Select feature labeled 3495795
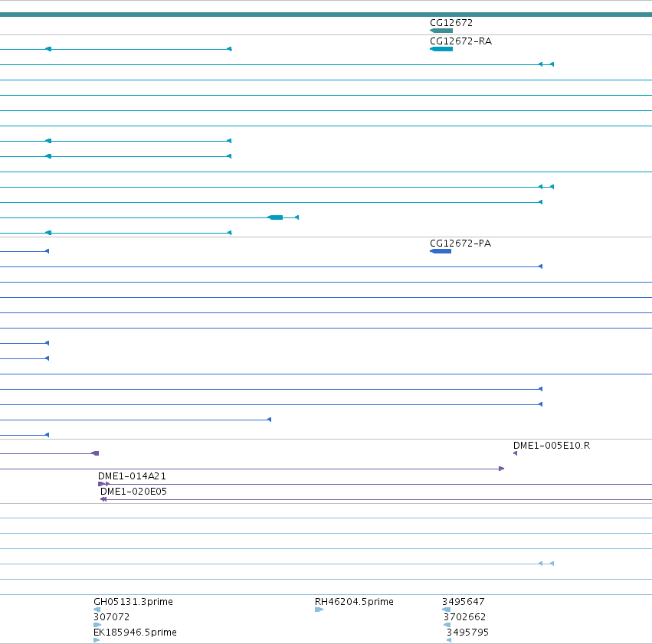This screenshot has width=652, height=644. coord(449,640)
